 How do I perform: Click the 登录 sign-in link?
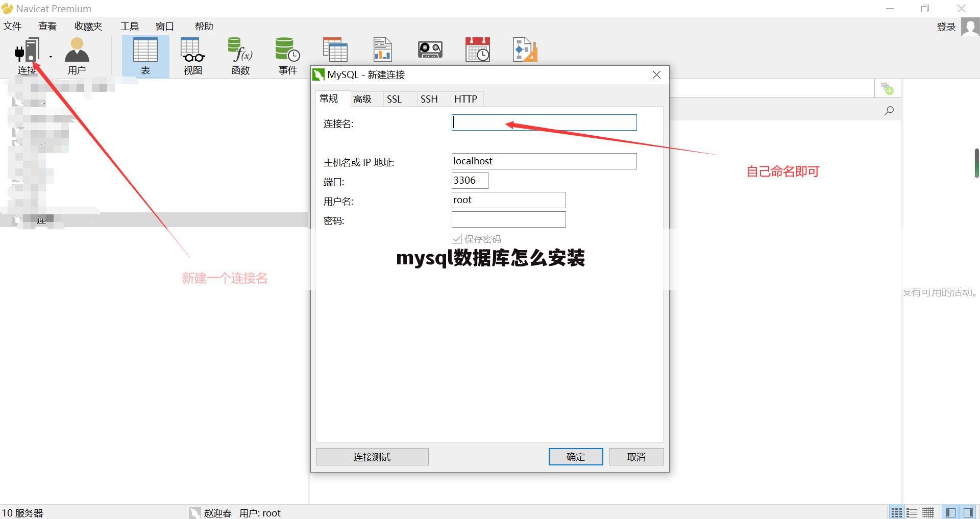pyautogui.click(x=946, y=27)
